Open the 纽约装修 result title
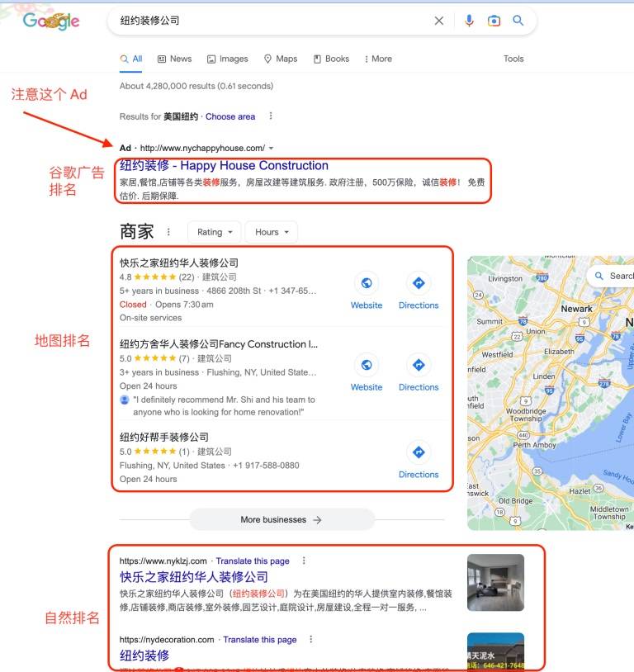Screen dimensions: 634x672 [x=144, y=655]
